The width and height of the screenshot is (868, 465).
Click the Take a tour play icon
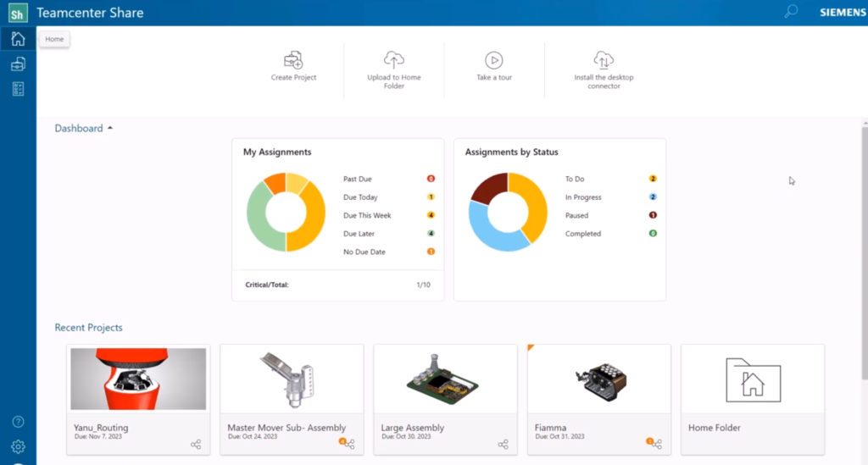[x=494, y=60]
